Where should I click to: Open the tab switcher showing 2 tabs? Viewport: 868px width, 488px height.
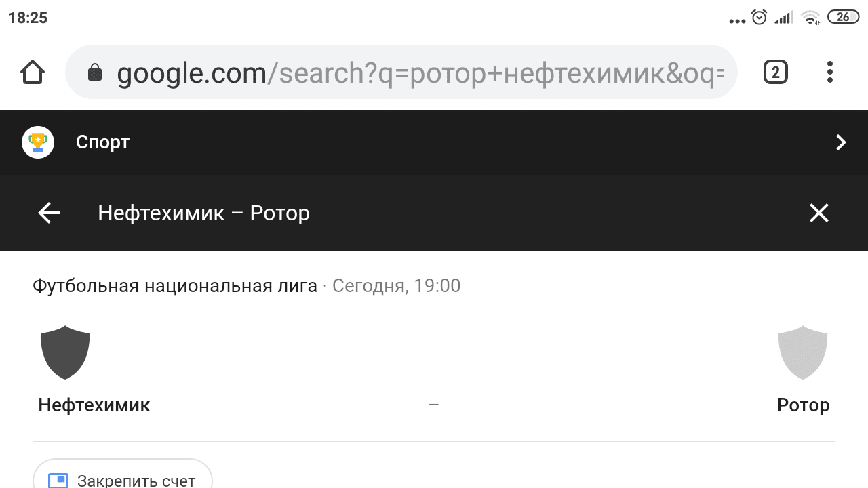pyautogui.click(x=776, y=72)
